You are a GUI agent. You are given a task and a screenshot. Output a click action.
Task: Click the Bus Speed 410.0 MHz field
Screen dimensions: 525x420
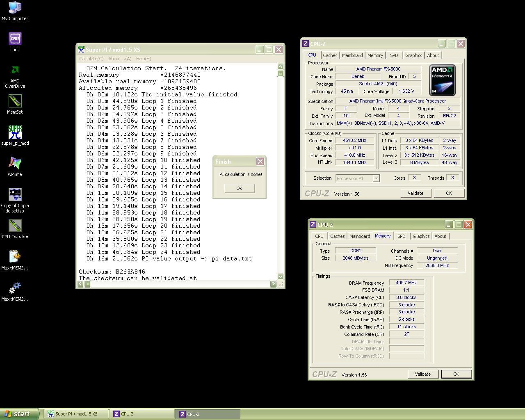coord(355,155)
